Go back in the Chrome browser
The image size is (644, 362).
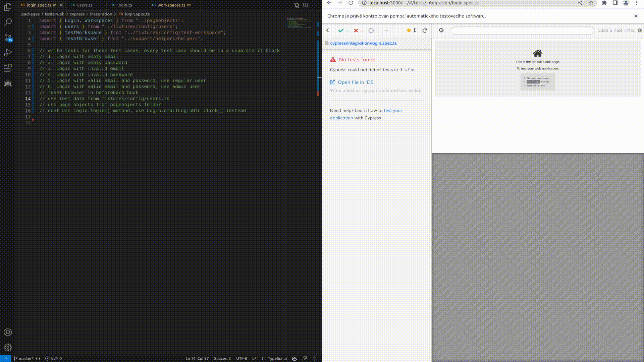tap(329, 3)
